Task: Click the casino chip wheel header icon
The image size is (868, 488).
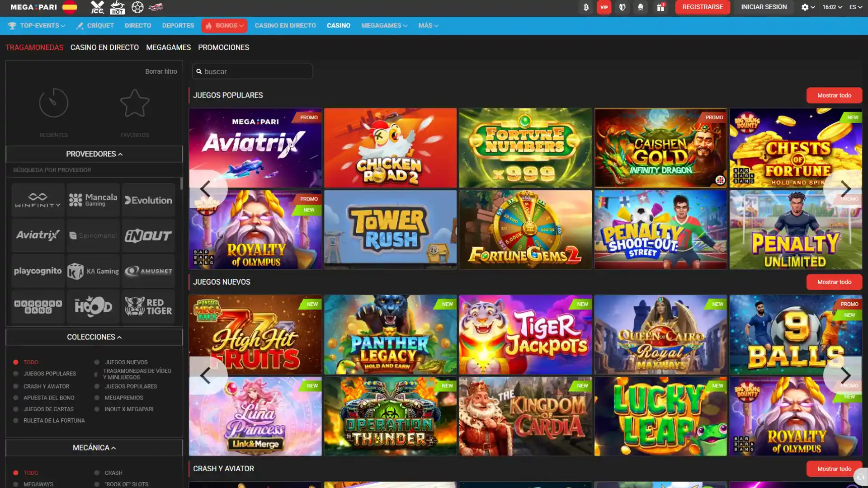Action: coord(137,7)
